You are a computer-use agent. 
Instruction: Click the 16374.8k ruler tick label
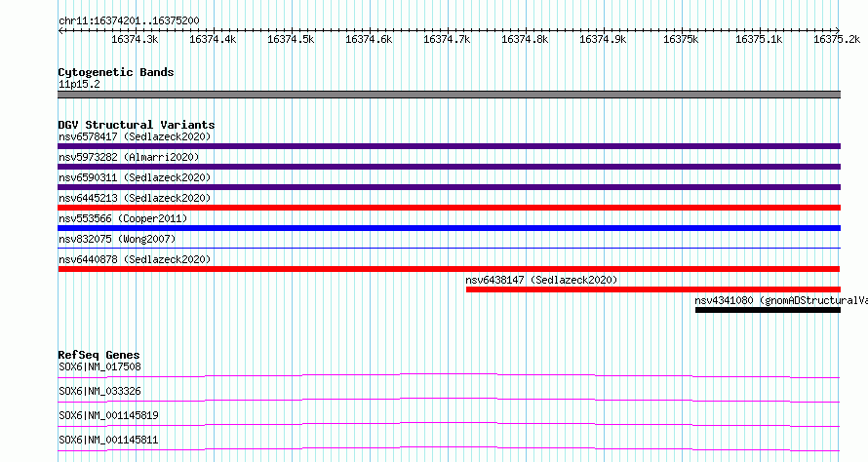525,39
